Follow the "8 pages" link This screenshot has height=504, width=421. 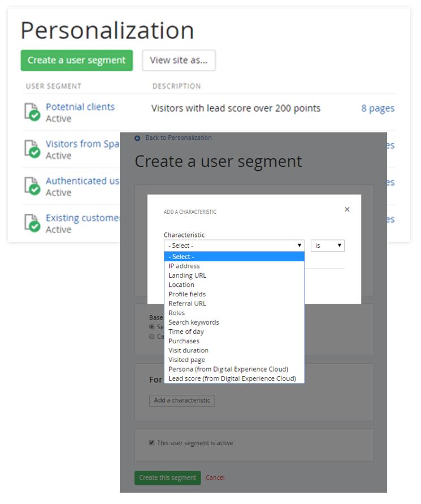[x=377, y=108]
